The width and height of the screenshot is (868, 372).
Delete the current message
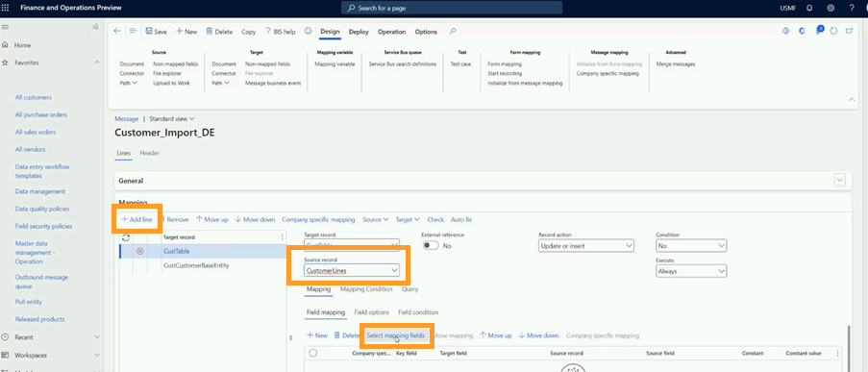pyautogui.click(x=219, y=32)
